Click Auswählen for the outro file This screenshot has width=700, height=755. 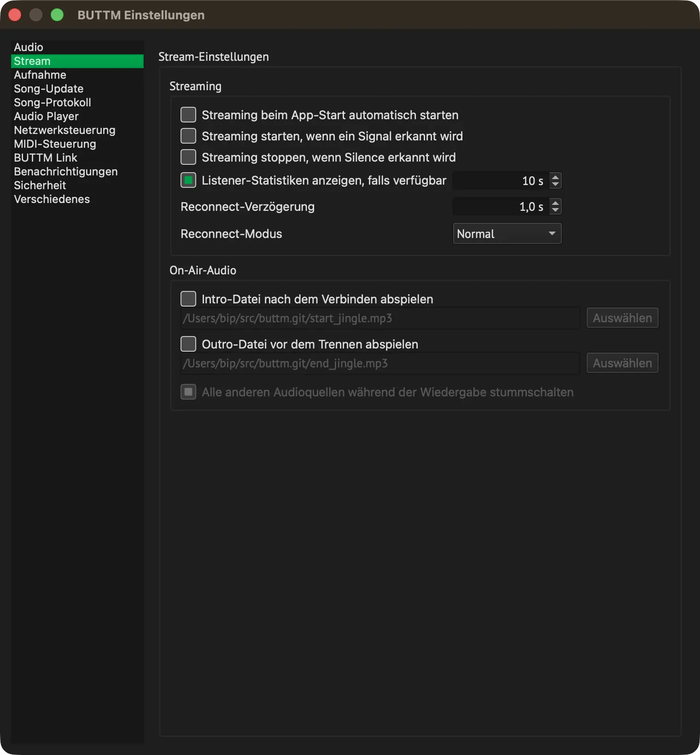pos(622,363)
